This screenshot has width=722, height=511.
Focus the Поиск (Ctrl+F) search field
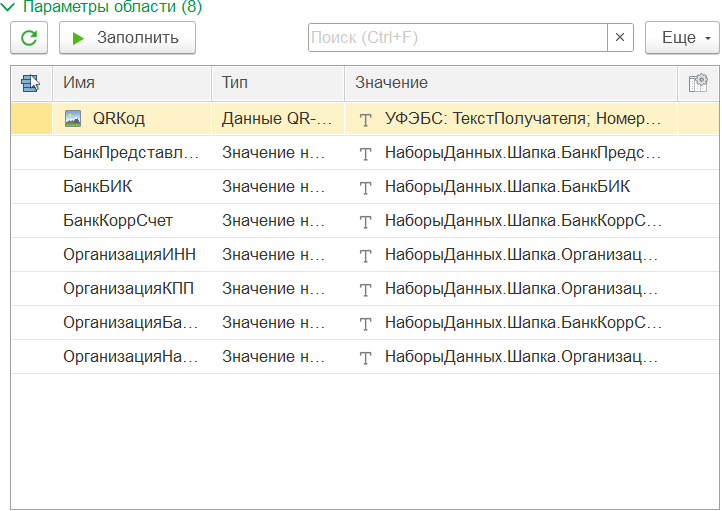458,38
